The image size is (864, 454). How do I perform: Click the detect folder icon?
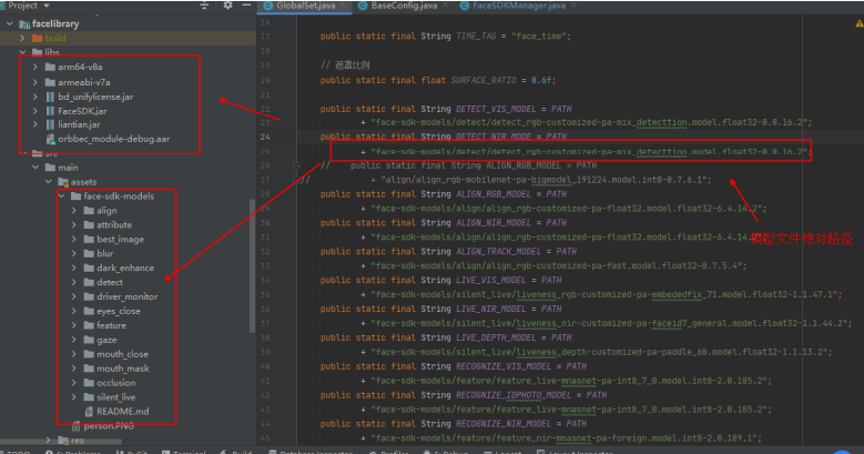pyautogui.click(x=89, y=282)
